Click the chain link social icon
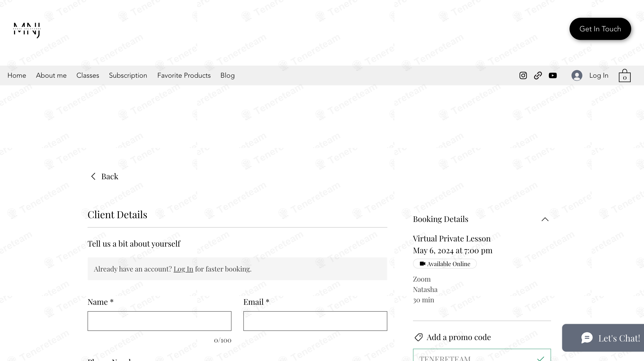644x361 pixels. pos(538,75)
